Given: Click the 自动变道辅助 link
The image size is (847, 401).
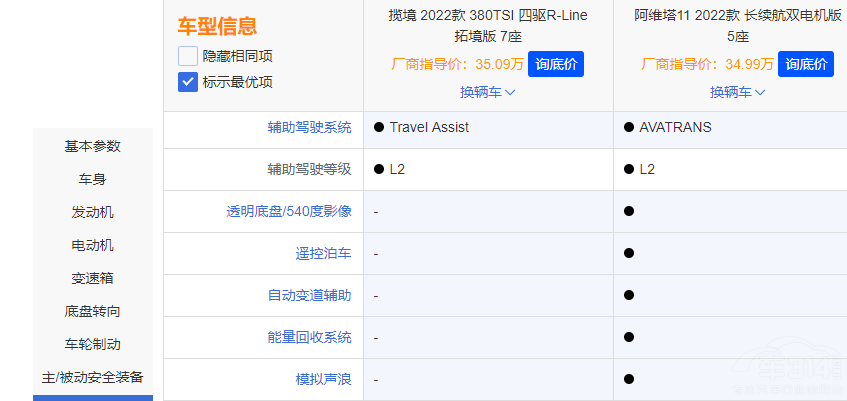Looking at the screenshot, I should click(309, 296).
